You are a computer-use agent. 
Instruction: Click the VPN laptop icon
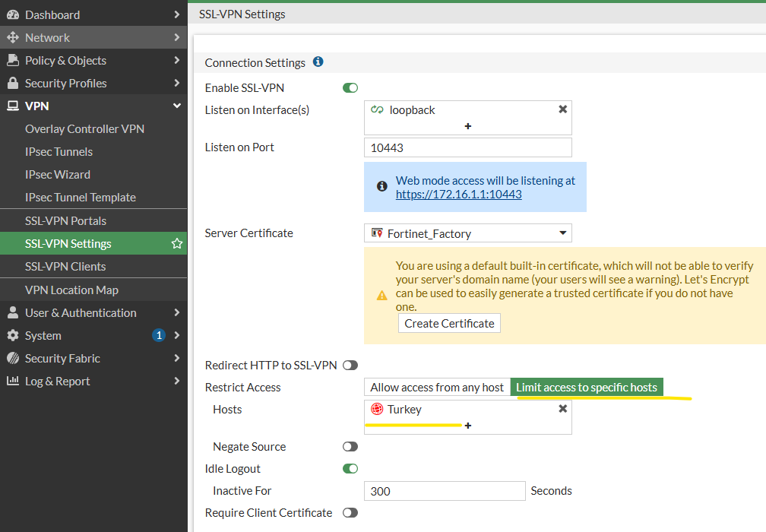(x=13, y=106)
